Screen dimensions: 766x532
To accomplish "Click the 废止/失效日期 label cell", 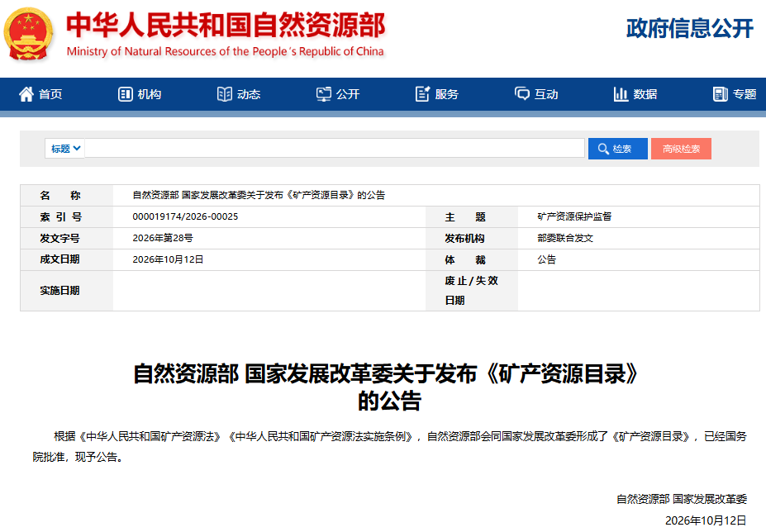I will 472,291.
